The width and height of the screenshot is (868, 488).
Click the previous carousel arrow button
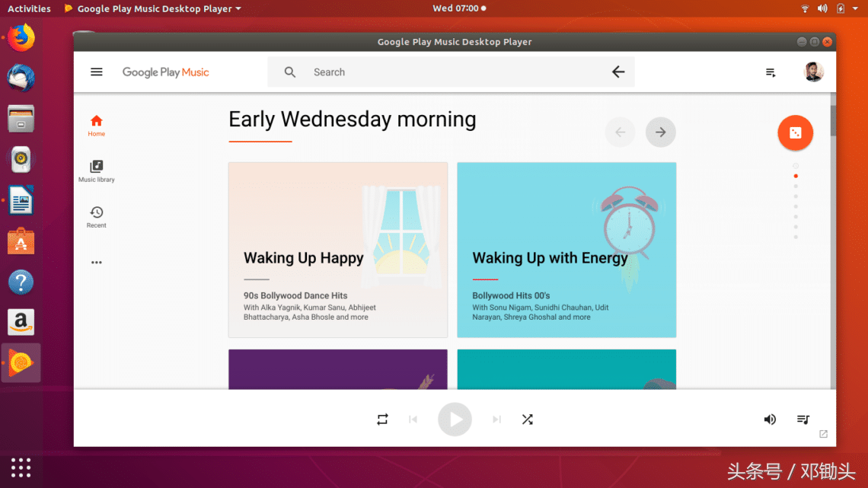pos(620,132)
